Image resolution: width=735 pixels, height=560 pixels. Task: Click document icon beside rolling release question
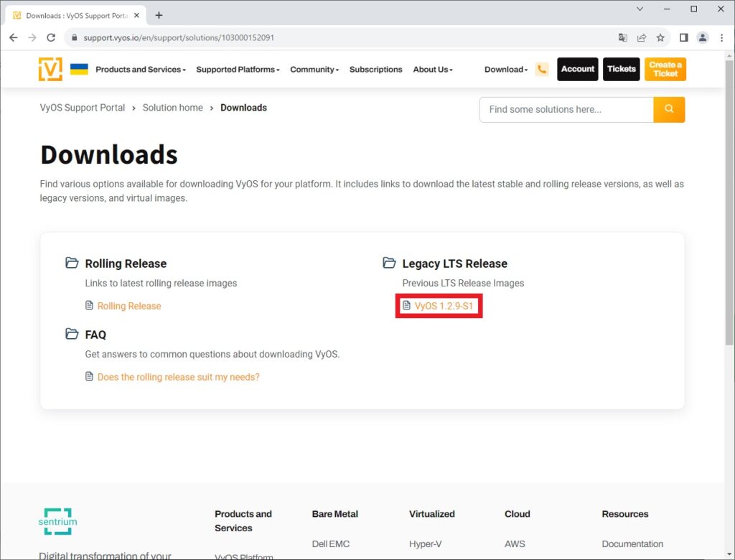[x=89, y=377]
